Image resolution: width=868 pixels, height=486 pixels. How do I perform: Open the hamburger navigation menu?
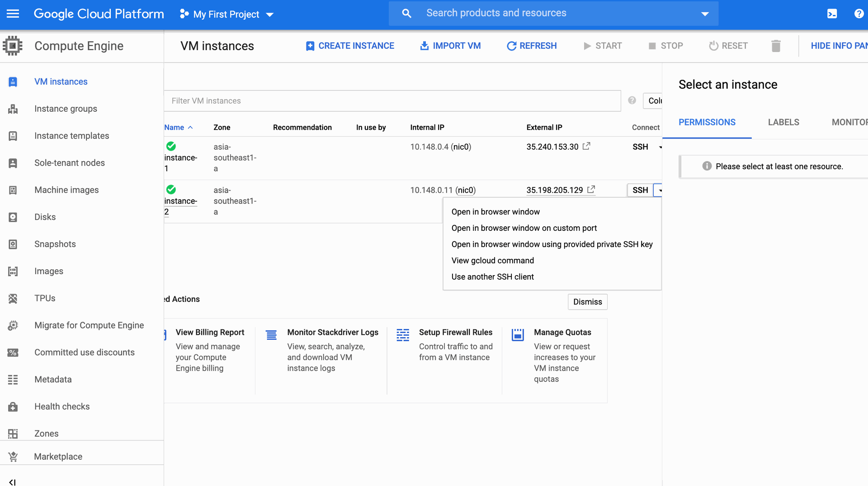13,14
